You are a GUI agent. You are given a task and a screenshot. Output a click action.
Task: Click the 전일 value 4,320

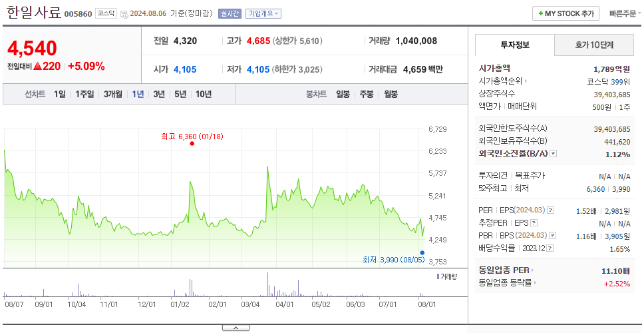point(185,41)
